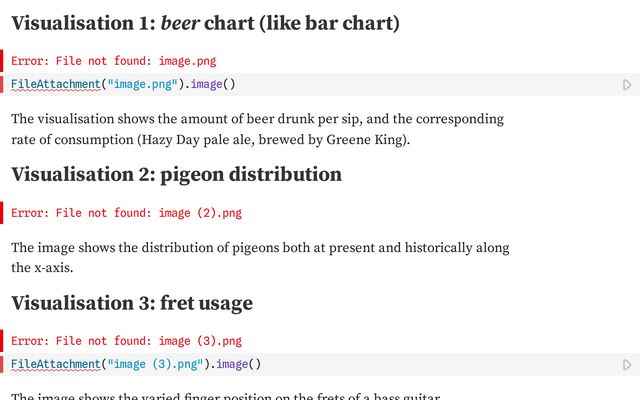
Task: Click the 'Visualisation 2: pigeon distribution' heading
Action: [176, 175]
